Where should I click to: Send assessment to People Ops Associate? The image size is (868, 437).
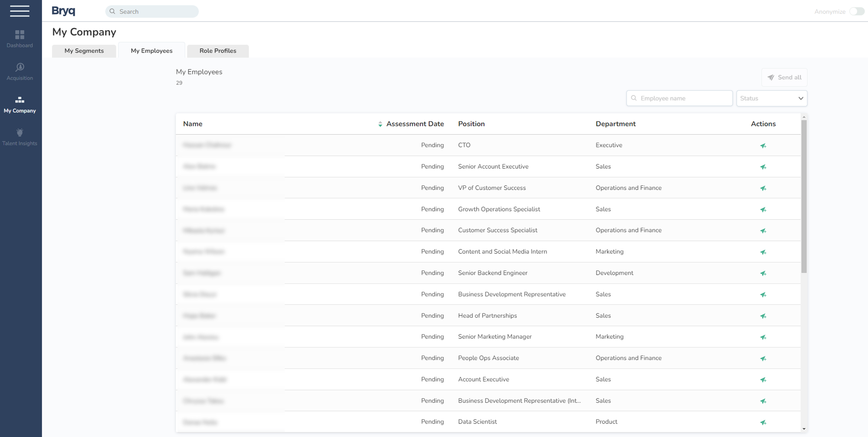pyautogui.click(x=763, y=358)
